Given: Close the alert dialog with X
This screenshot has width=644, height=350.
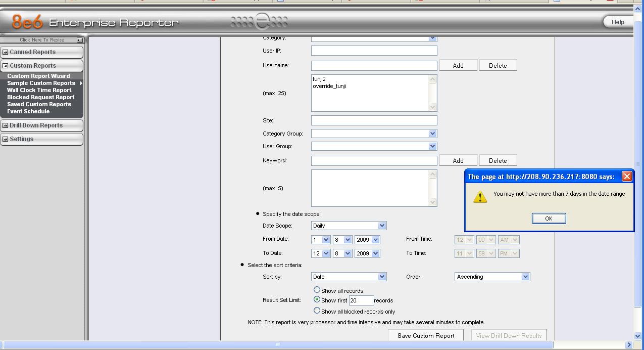Looking at the screenshot, I should click(x=626, y=177).
